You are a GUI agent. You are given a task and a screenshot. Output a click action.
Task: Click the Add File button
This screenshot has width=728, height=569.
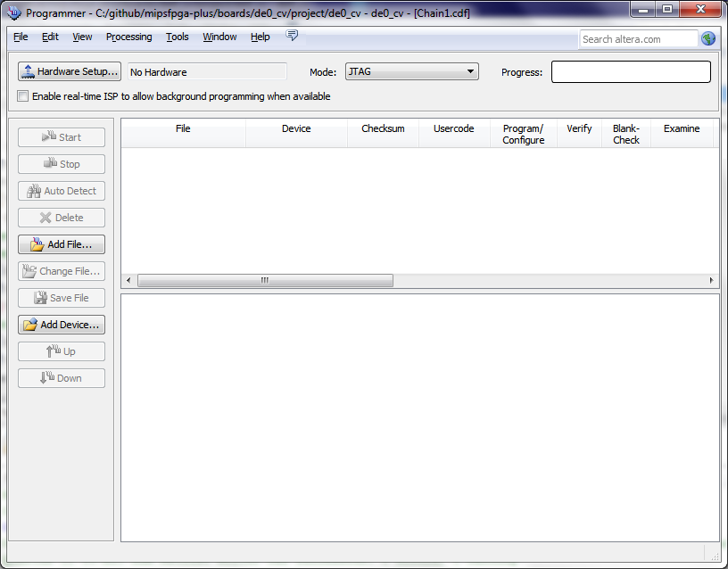click(62, 244)
